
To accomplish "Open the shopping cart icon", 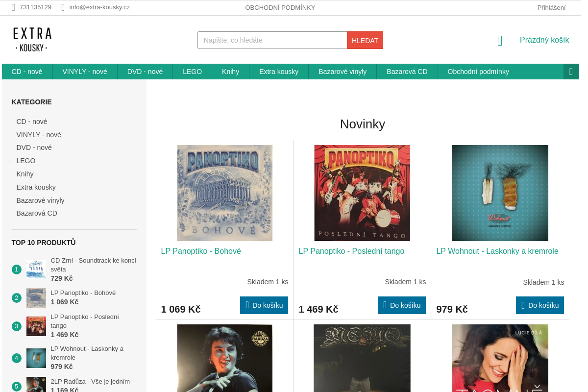I will pos(500,41).
